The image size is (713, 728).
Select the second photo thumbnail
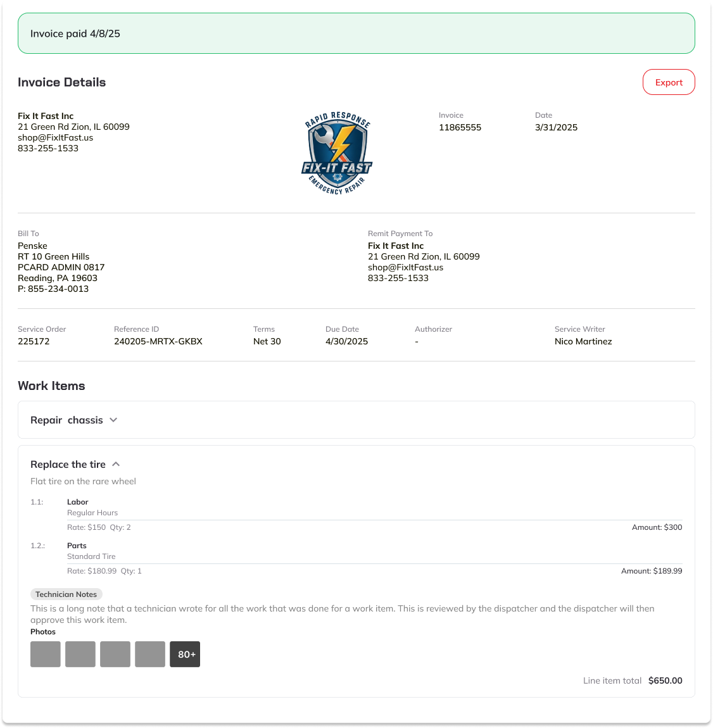(80, 654)
